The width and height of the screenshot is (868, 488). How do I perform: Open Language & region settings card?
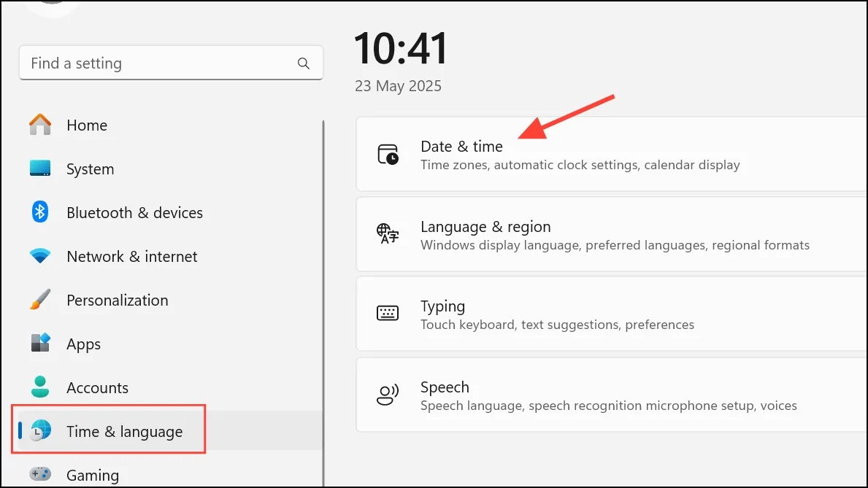point(612,235)
